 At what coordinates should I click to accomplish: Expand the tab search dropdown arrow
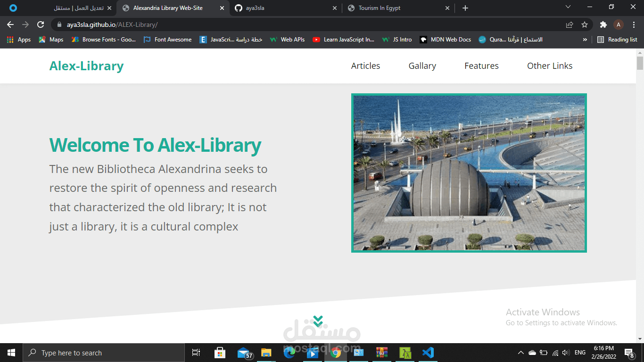568,7
